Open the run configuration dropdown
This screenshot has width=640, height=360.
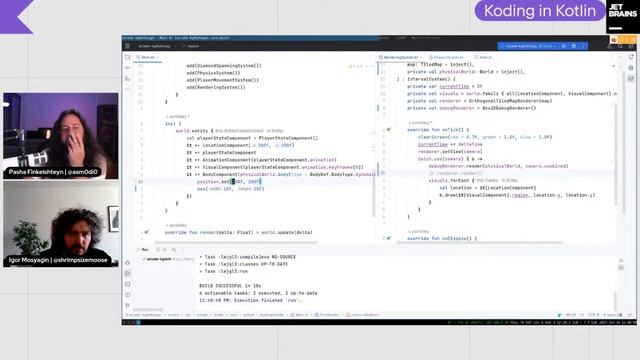pos(529,46)
